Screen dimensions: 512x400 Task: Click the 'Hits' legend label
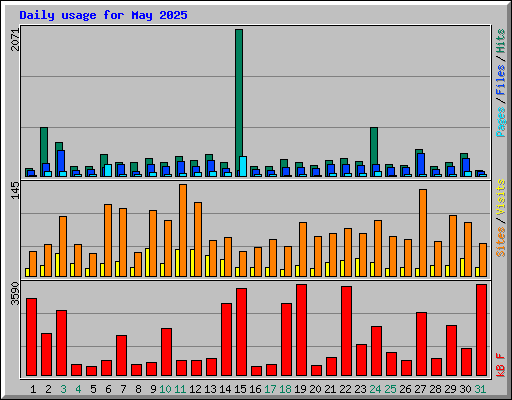pyautogui.click(x=500, y=41)
